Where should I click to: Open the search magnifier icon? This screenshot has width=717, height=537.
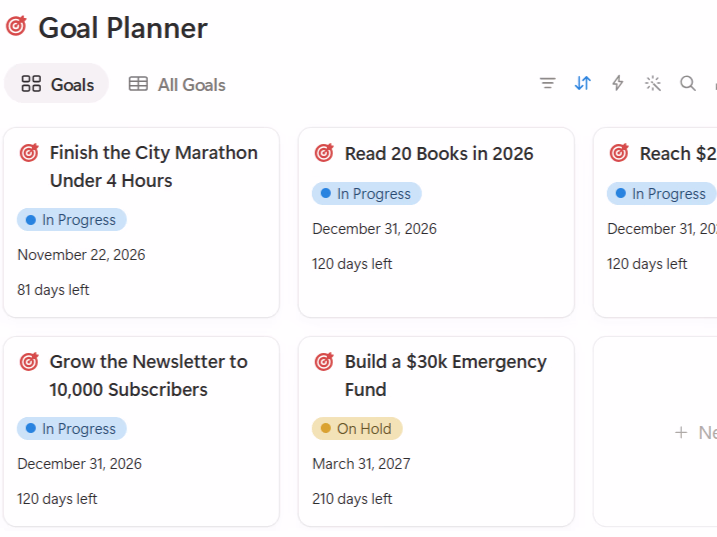(x=688, y=83)
